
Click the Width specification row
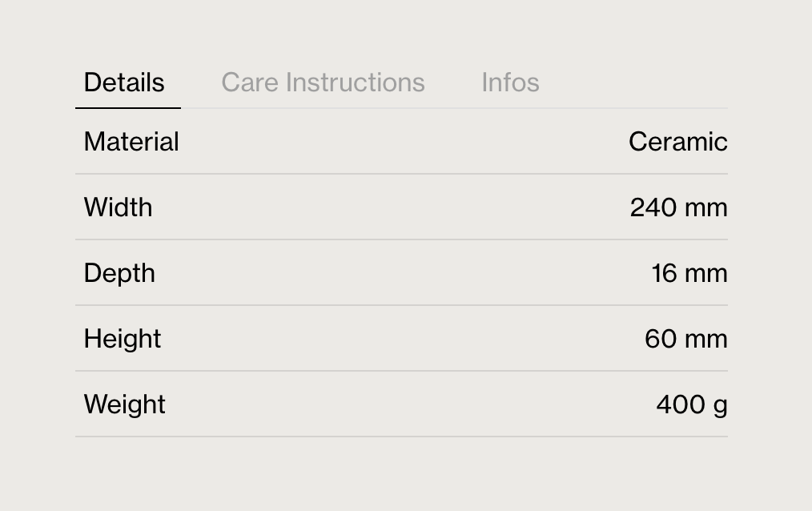click(400, 207)
